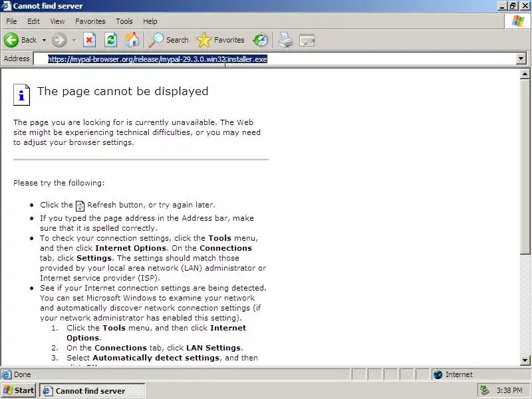Click the Address label beside the URL

tap(17, 59)
